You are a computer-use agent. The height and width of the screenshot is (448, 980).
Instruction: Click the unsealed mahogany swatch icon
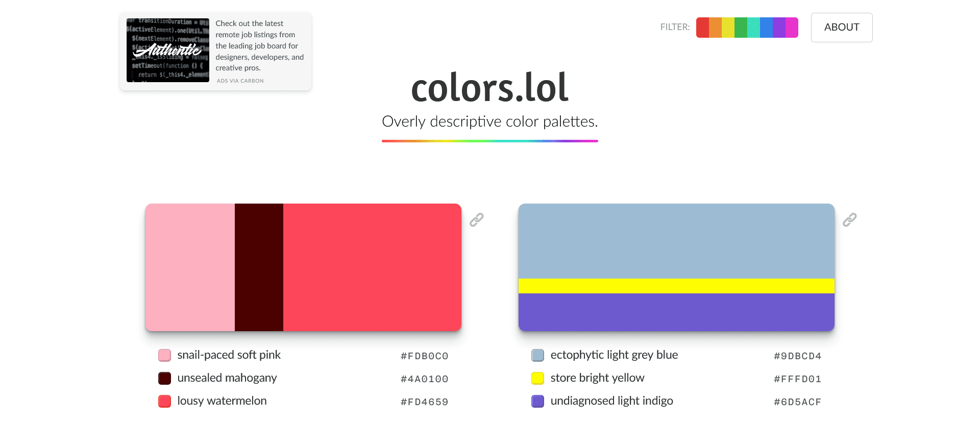(164, 378)
